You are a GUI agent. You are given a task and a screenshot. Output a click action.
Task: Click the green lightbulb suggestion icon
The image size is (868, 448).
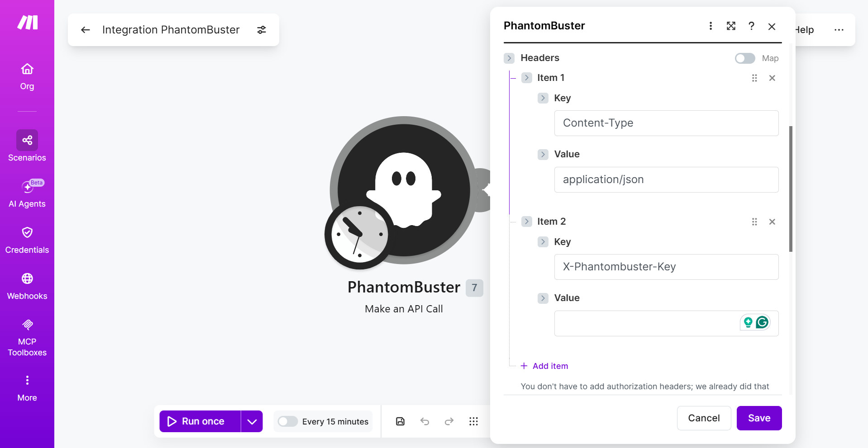[748, 322]
